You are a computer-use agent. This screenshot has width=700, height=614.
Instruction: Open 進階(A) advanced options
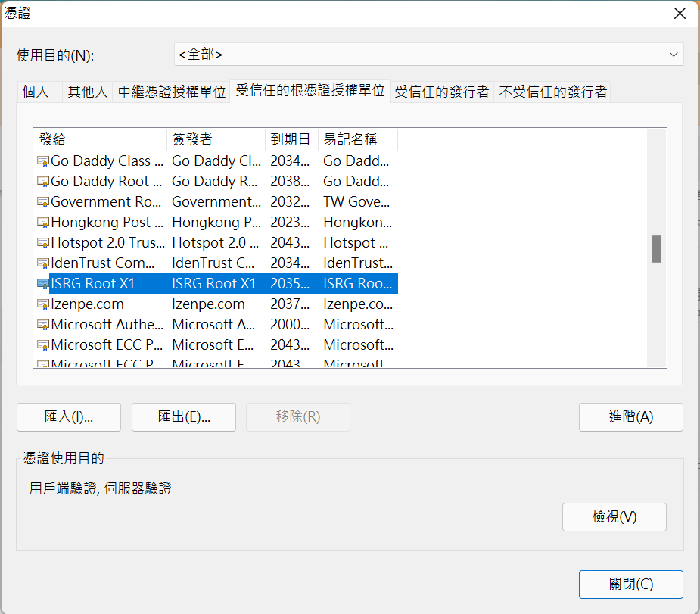(630, 417)
